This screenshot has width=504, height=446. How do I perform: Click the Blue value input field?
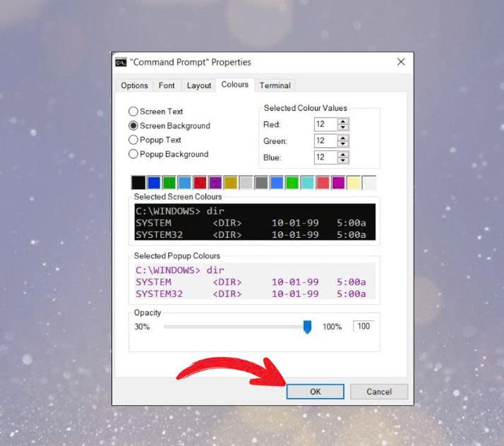pos(325,157)
